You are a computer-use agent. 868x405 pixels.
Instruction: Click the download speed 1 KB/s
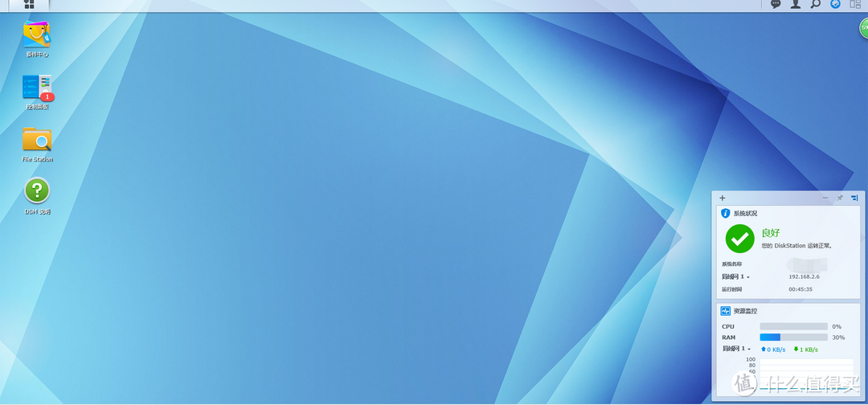(x=805, y=349)
